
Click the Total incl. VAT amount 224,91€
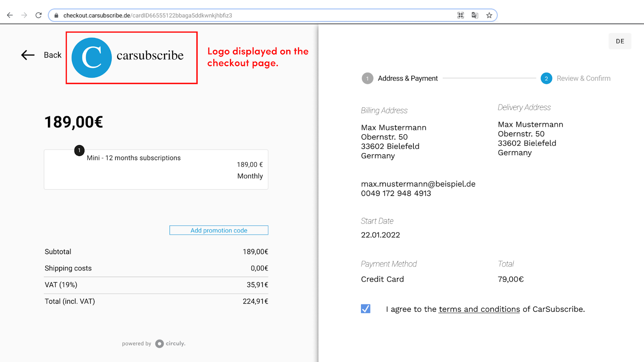point(256,301)
